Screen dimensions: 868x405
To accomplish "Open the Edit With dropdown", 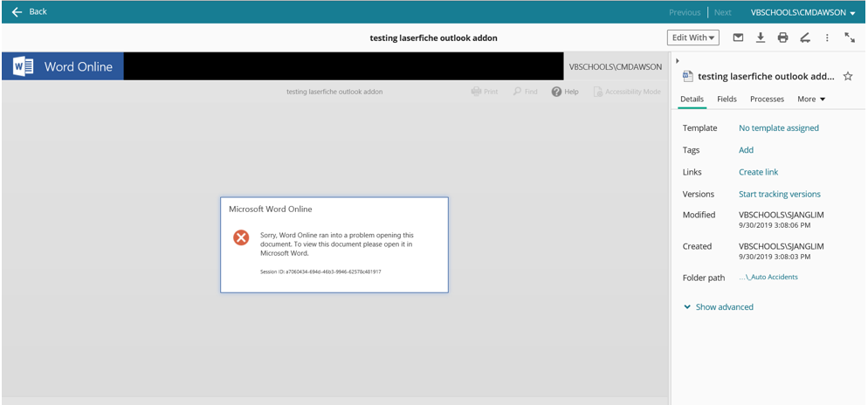I will [692, 38].
